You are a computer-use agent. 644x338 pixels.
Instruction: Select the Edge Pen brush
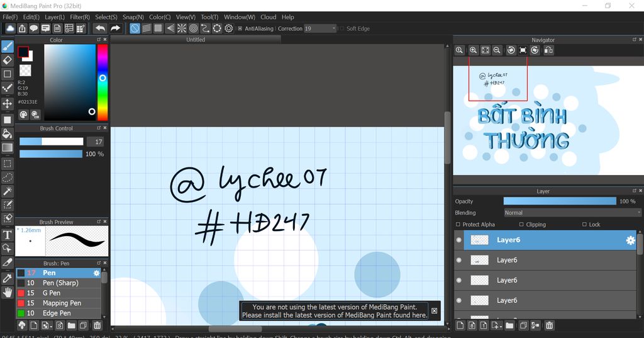point(58,313)
